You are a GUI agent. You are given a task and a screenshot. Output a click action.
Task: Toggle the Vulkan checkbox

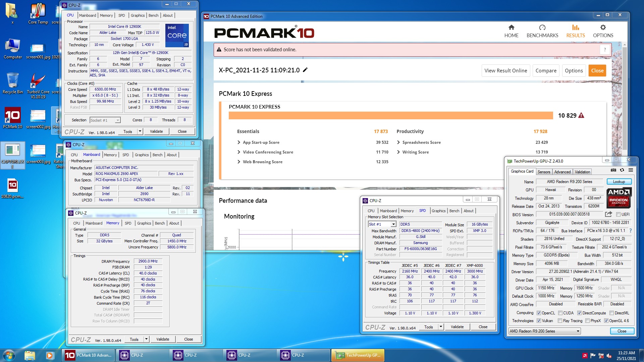(x=539, y=321)
